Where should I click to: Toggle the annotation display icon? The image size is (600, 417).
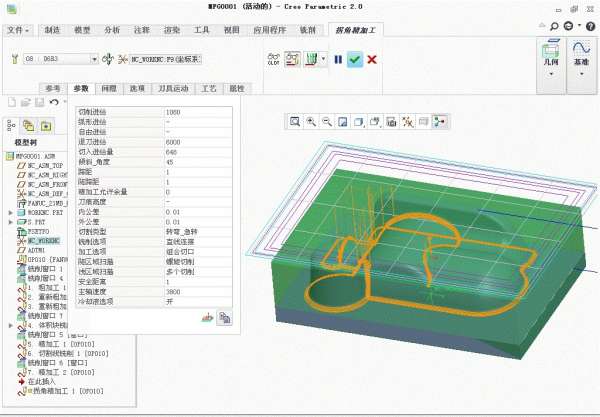coord(424,122)
